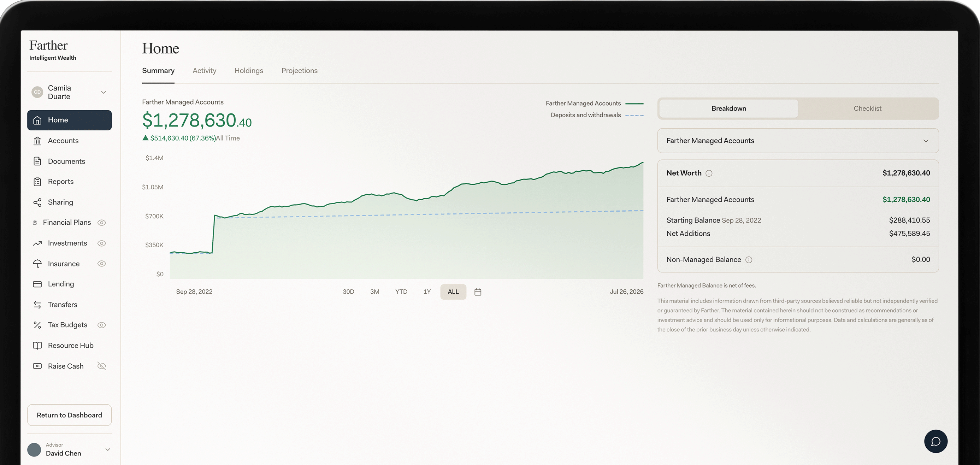Open the custom date range calendar
980x465 pixels.
point(478,292)
